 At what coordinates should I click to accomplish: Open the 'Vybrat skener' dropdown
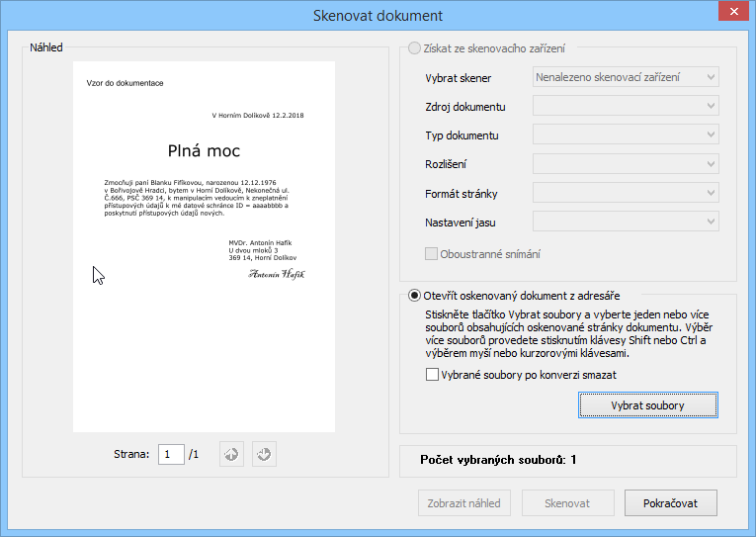[x=625, y=77]
